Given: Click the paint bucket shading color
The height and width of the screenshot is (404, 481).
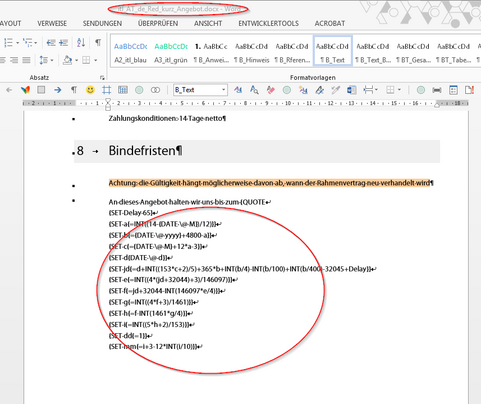Looking at the screenshot, I should [x=68, y=60].
